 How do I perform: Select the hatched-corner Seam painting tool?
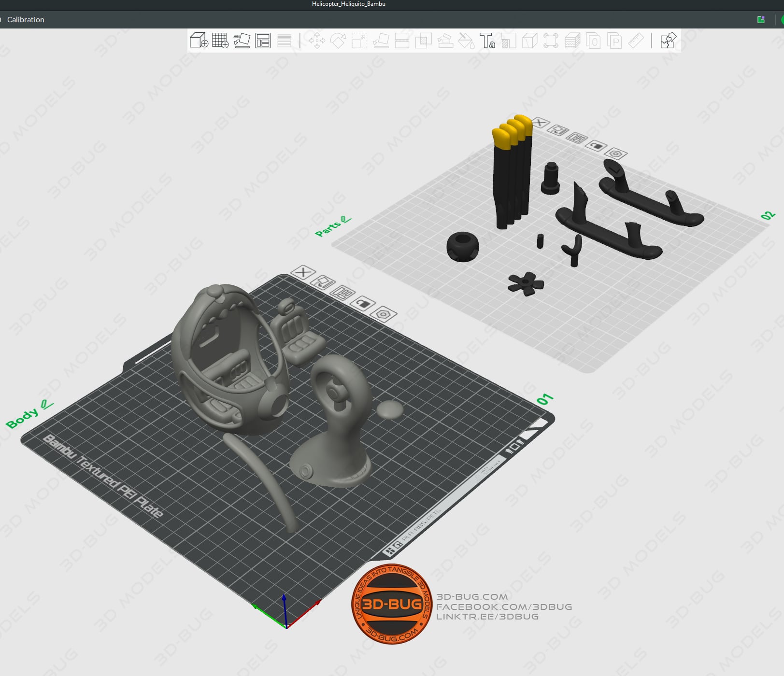click(509, 41)
